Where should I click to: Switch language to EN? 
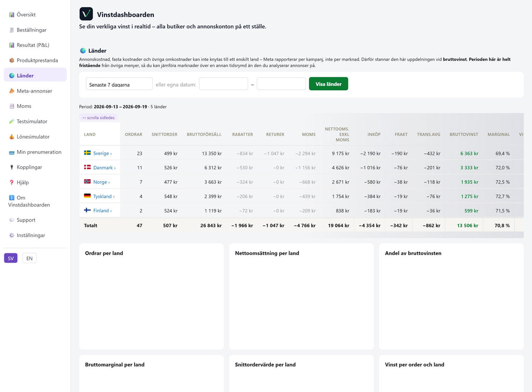click(30, 259)
